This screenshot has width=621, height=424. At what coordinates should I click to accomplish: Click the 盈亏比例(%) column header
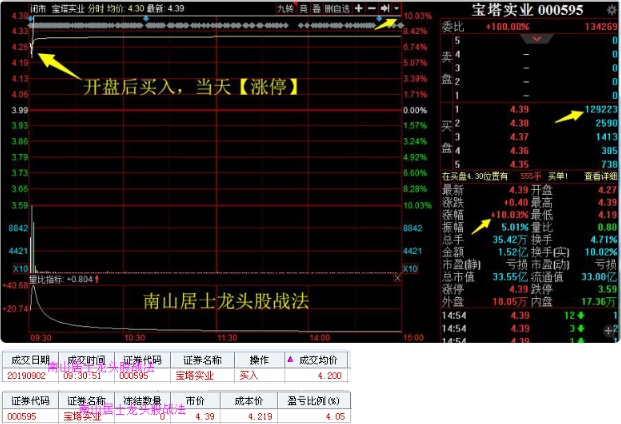click(x=313, y=401)
